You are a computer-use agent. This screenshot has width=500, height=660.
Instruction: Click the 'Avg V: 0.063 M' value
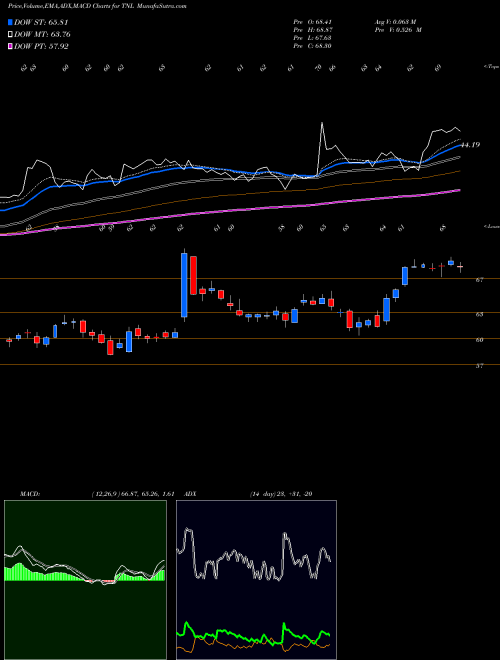[x=395, y=21]
